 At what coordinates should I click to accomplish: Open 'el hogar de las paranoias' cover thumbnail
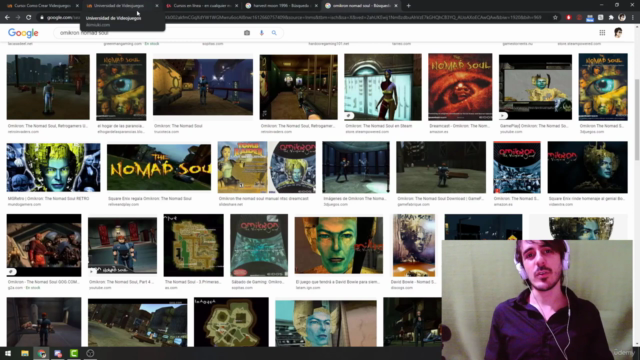tap(121, 87)
